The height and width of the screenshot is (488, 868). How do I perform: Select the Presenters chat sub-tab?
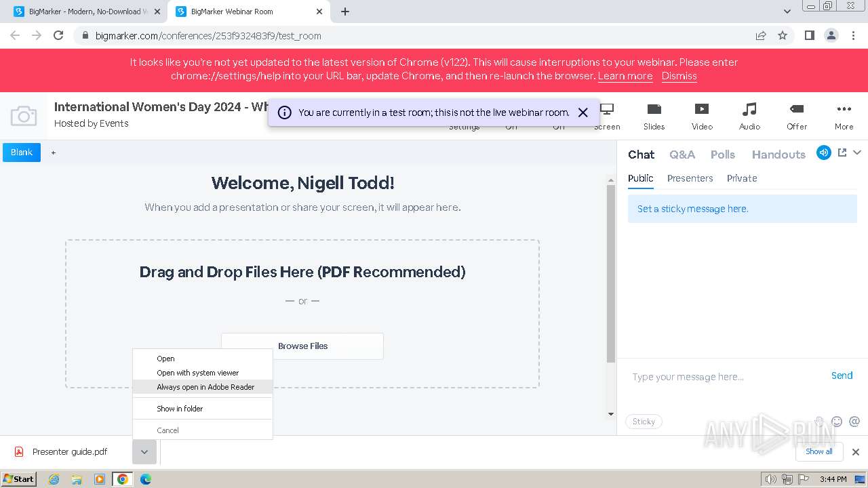(x=690, y=178)
